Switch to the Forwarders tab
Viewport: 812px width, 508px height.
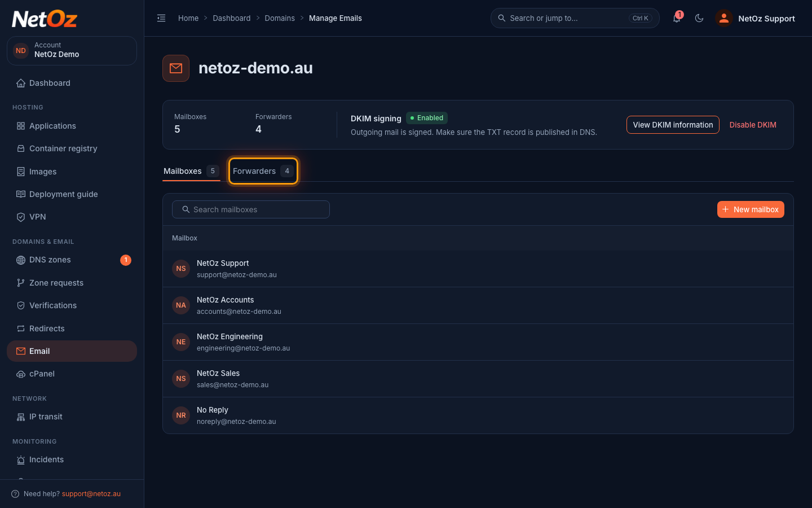(263, 171)
